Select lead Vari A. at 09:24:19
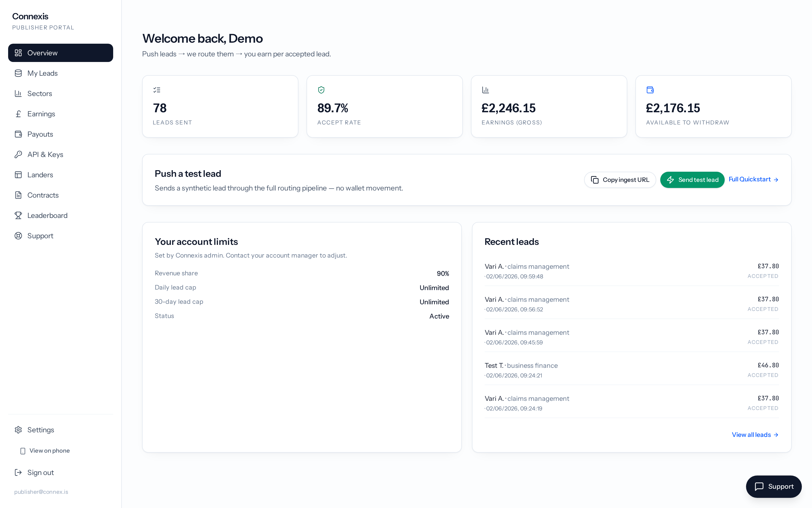812x508 pixels. [x=632, y=403]
